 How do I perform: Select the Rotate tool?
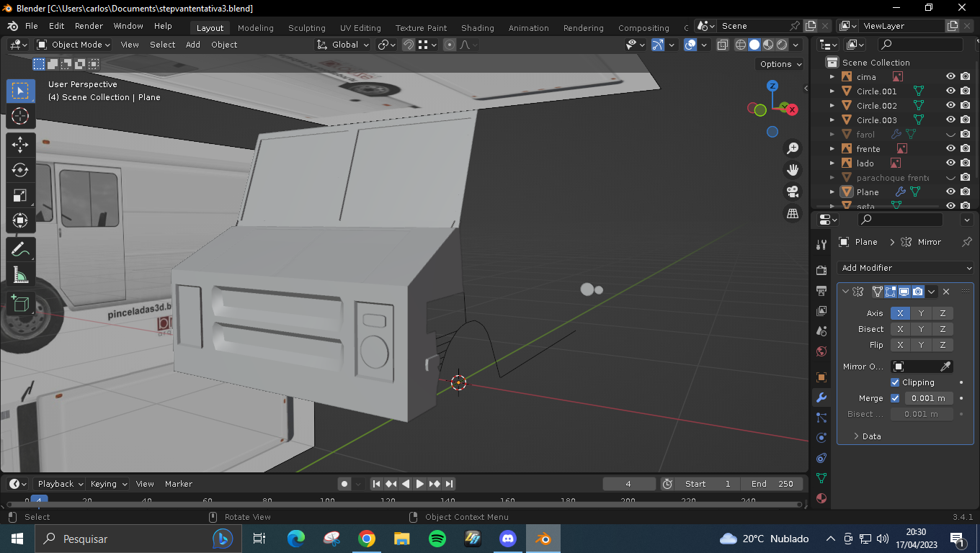pyautogui.click(x=20, y=170)
